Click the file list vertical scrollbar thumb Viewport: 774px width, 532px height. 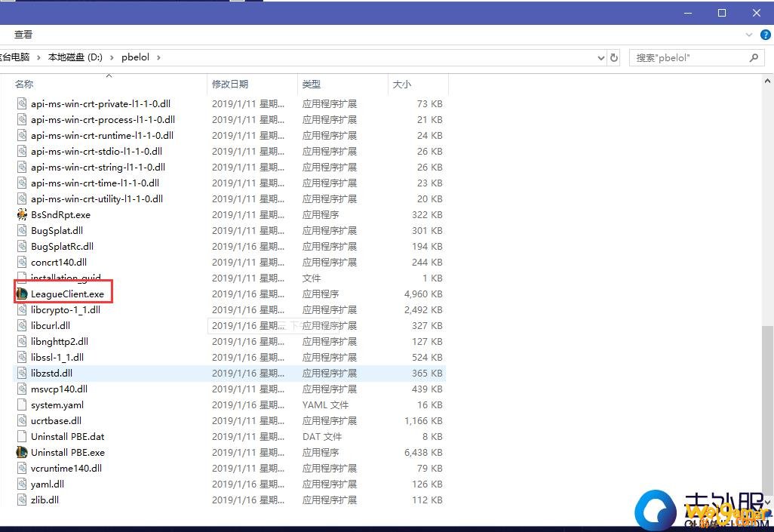(767, 410)
